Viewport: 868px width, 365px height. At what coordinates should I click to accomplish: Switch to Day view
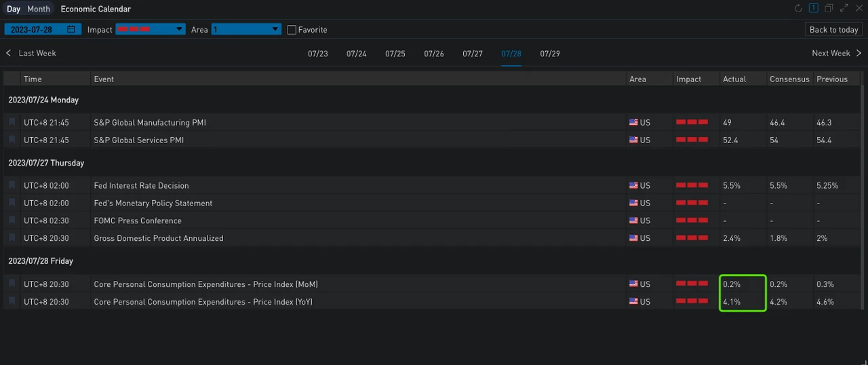(14, 9)
